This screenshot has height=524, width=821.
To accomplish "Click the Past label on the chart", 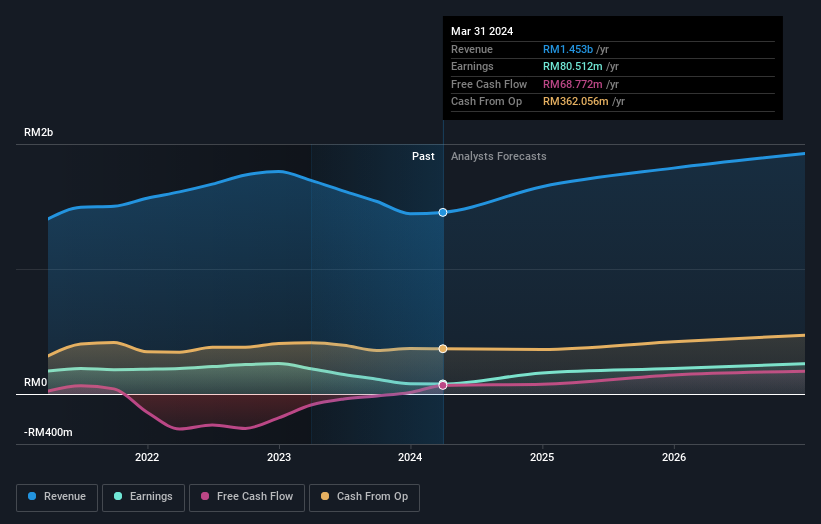I will [423, 157].
